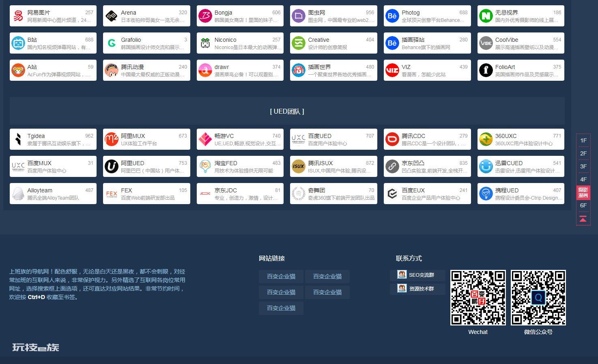598x364 pixels.
Task: Click the FolioArt black f icon
Action: [486, 70]
